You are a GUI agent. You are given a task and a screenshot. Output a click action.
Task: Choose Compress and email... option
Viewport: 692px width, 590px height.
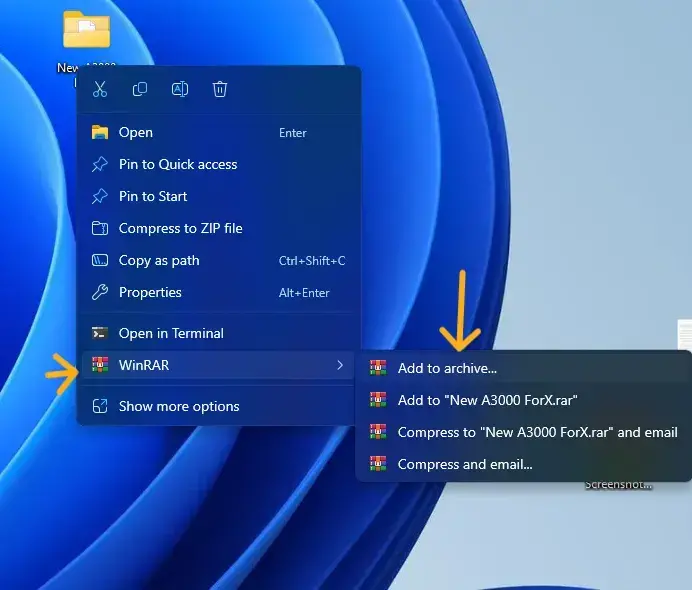(465, 465)
